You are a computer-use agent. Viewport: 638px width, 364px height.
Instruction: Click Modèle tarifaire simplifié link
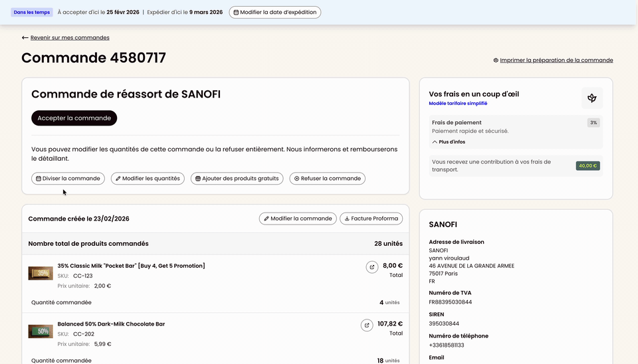(458, 104)
